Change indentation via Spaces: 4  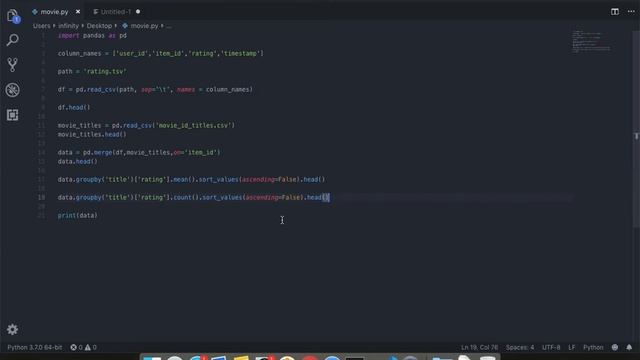[520, 347]
